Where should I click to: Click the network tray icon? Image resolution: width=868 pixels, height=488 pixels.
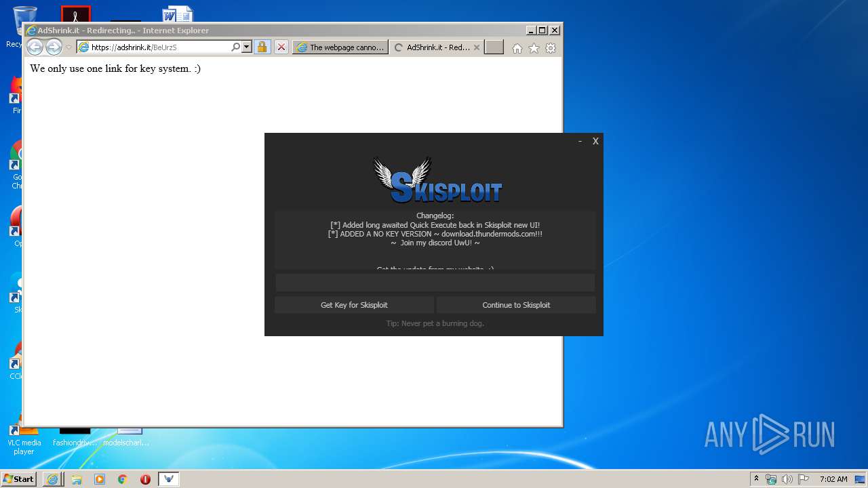(x=771, y=479)
